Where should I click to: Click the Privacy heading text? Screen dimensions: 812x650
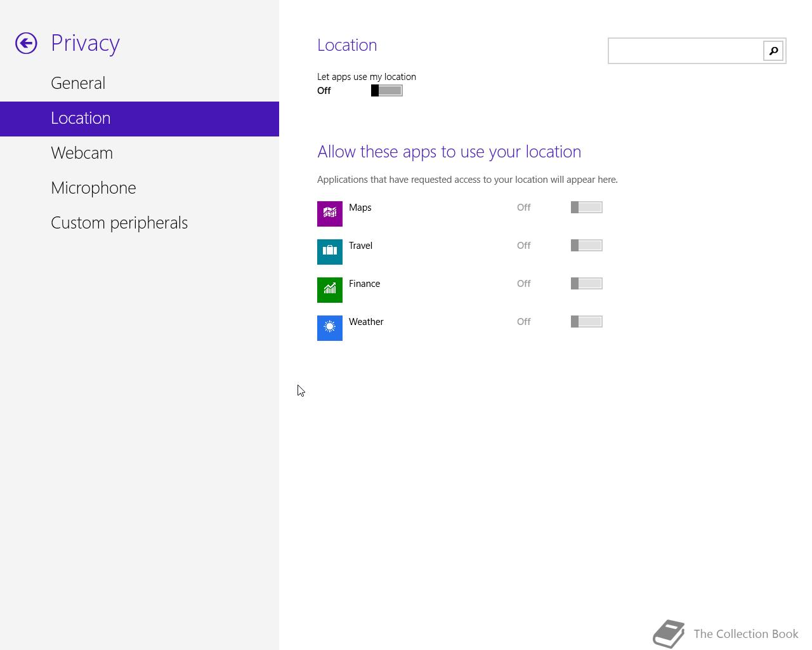(85, 43)
